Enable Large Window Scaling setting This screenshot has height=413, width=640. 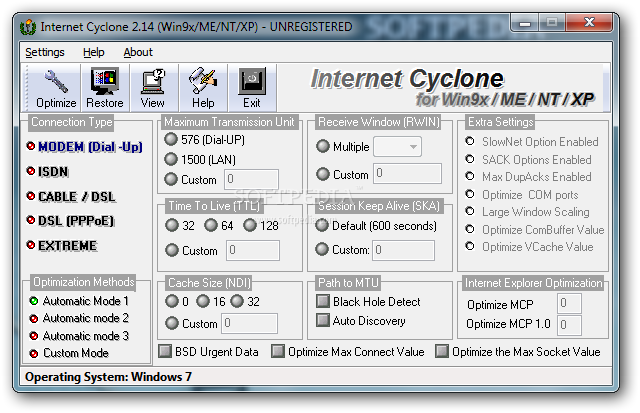click(528, 212)
